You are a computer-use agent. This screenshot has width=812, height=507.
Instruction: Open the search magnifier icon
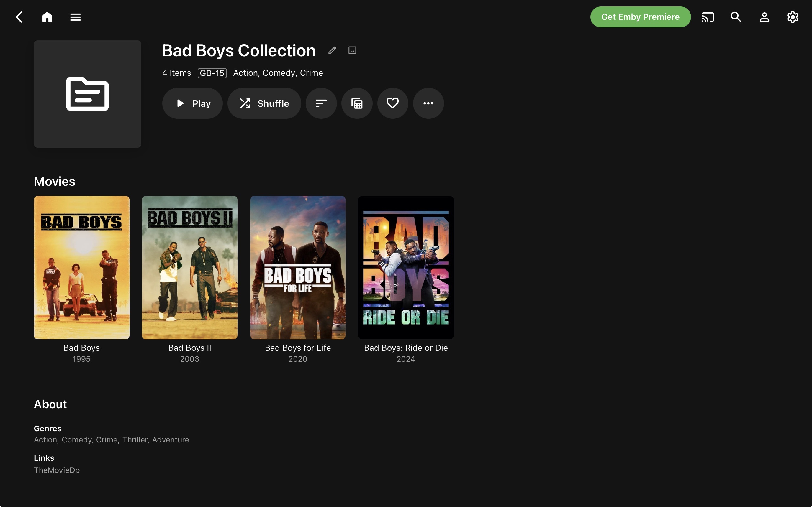[x=736, y=17]
